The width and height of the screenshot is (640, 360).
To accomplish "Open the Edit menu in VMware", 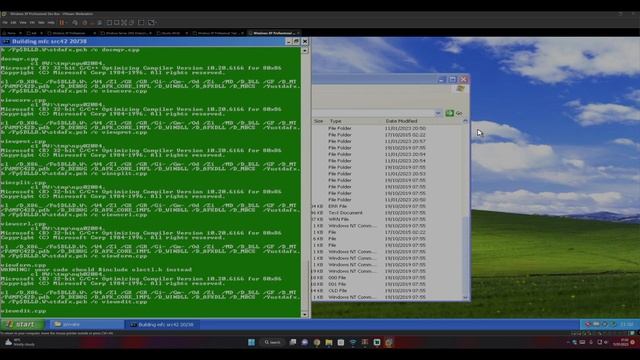I will click(13, 22).
